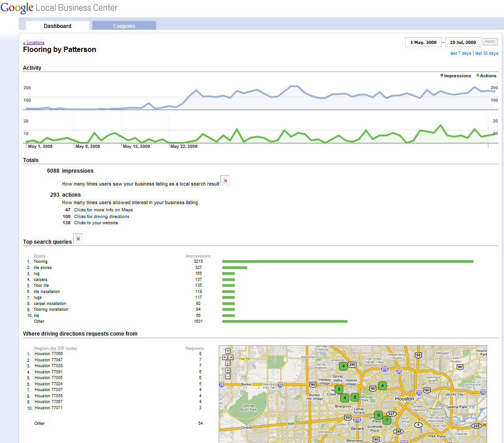This screenshot has width=504, height=443.
Task: Click the green 6 map marker
Action: coord(378,415)
